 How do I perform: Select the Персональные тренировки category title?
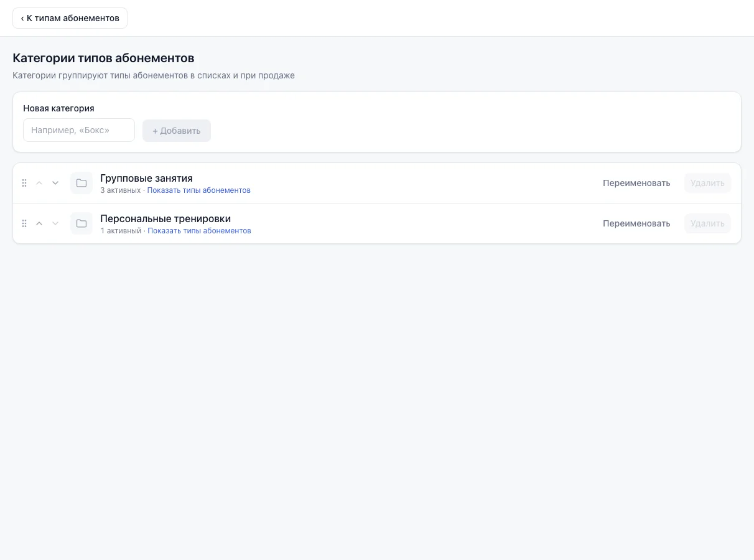click(x=165, y=219)
